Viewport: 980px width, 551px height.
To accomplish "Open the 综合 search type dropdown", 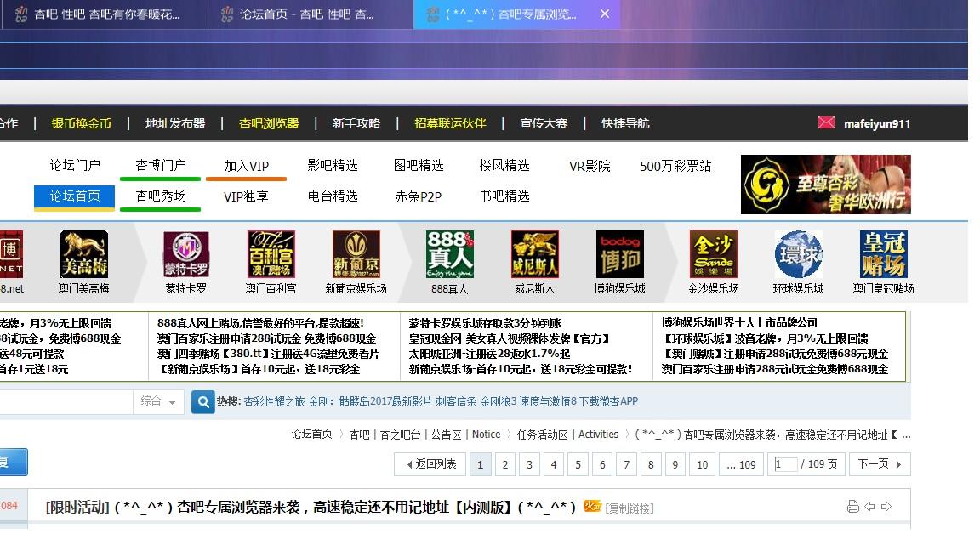I will [x=158, y=401].
